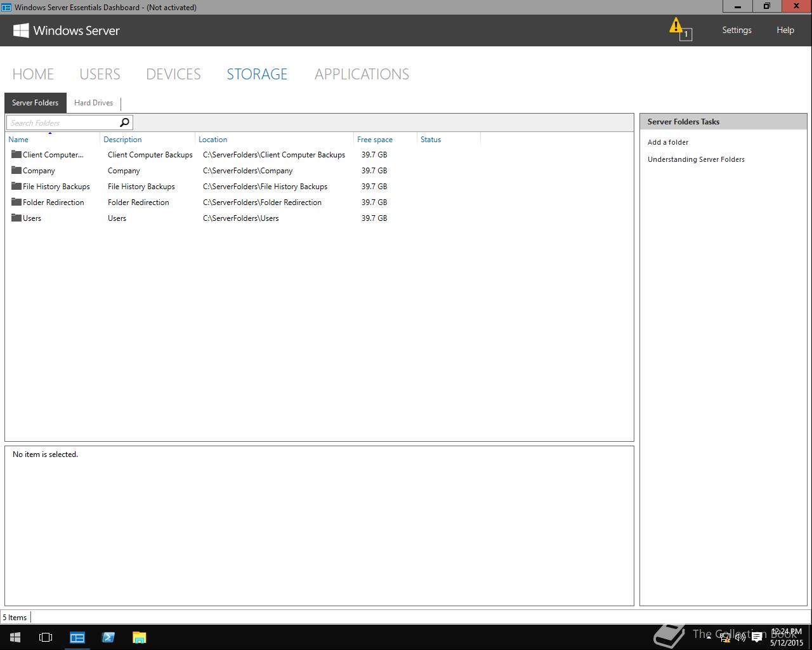The image size is (812, 650).
Task: Open Task View in the taskbar
Action: [x=46, y=637]
